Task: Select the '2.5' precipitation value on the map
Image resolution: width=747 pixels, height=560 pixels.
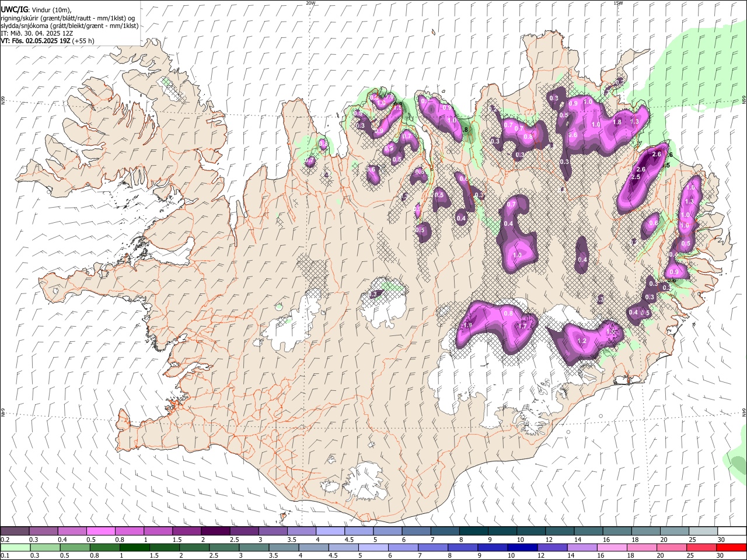Action: (636, 177)
